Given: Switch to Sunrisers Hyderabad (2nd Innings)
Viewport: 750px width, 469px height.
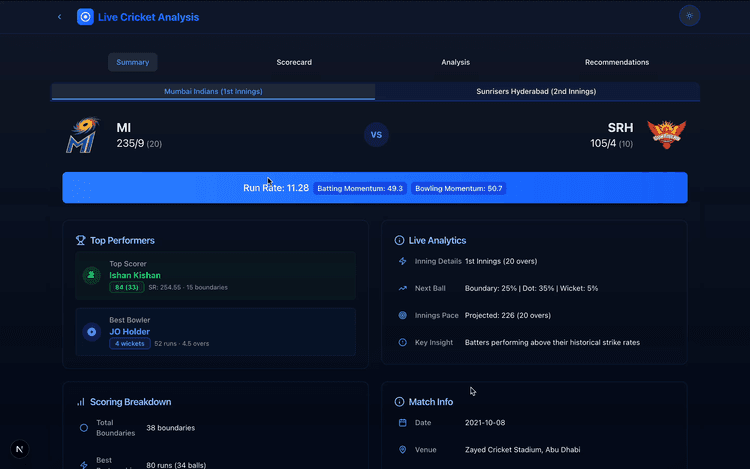Looking at the screenshot, I should point(536,91).
